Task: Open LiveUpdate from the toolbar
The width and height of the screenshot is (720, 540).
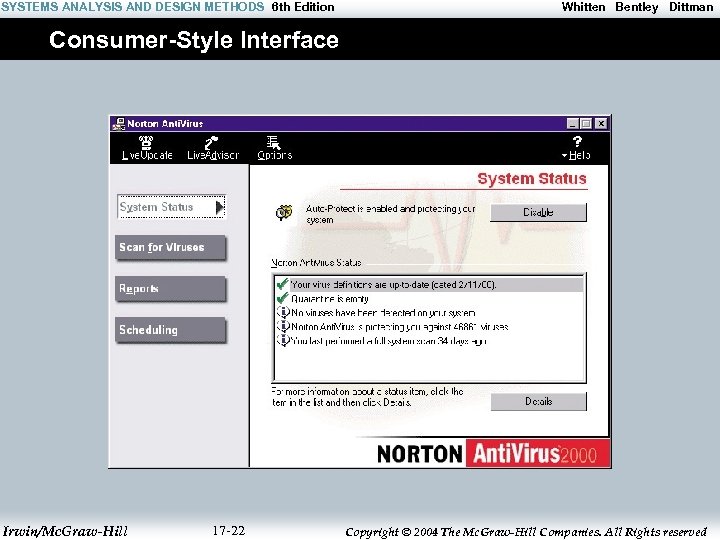Action: pos(147,148)
